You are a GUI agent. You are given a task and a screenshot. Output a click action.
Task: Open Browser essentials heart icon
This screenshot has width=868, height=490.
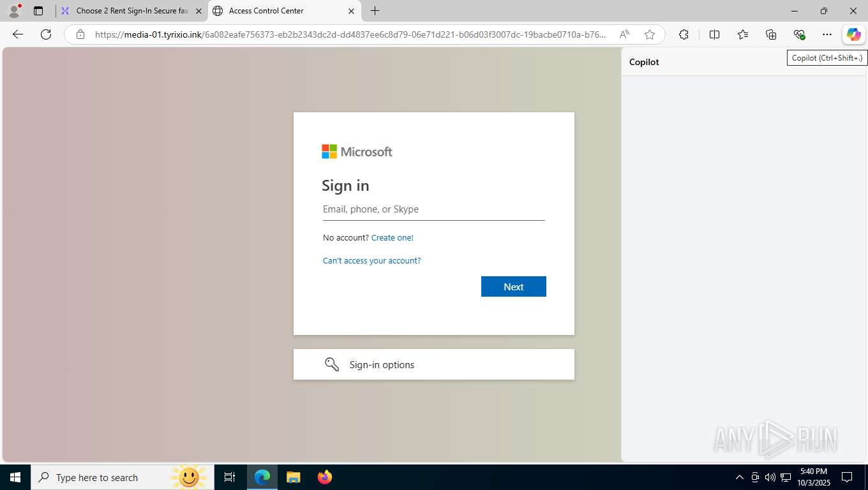(799, 34)
